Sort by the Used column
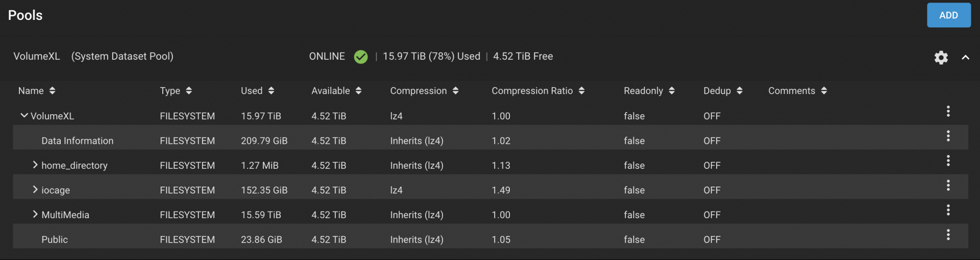The image size is (980, 260). coord(258,91)
